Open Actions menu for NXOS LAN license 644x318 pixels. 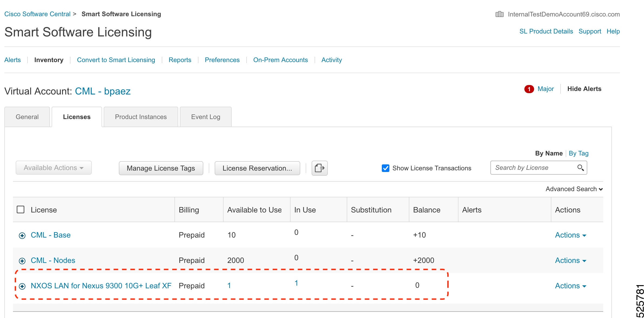[571, 286]
